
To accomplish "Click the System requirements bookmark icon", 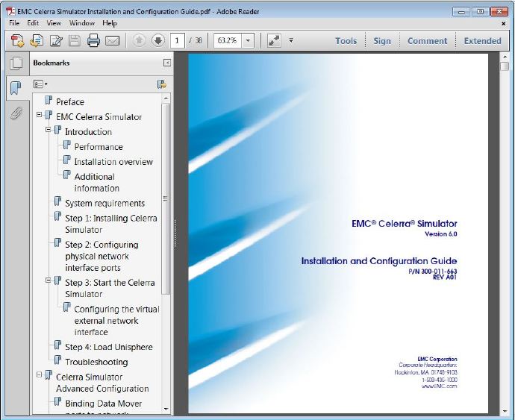I will [x=57, y=201].
